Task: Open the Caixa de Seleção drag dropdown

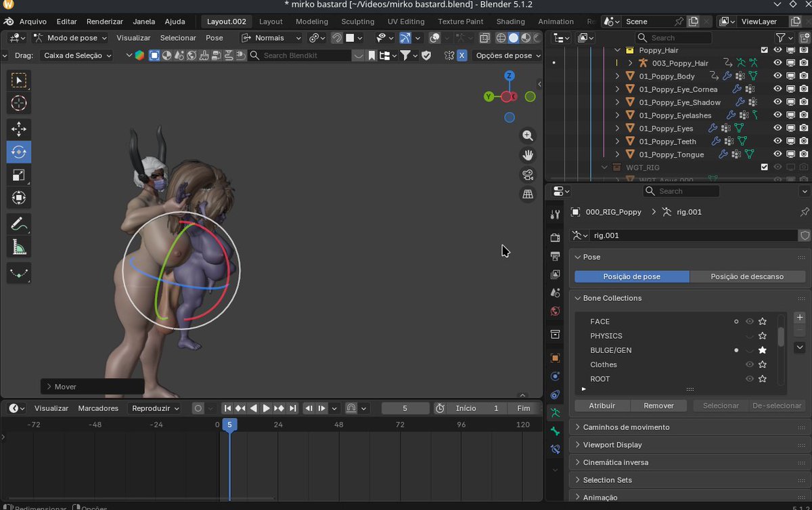Action: click(76, 56)
